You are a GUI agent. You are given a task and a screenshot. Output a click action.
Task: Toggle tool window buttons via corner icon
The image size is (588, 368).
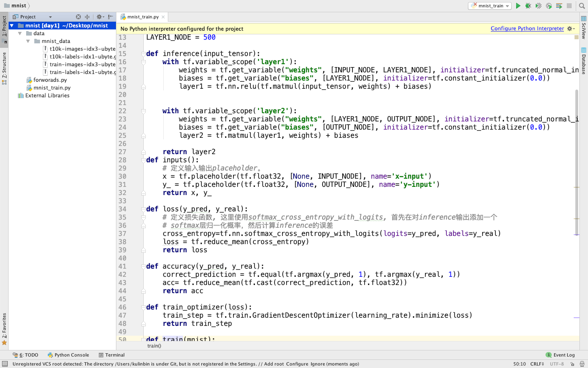pos(5,364)
